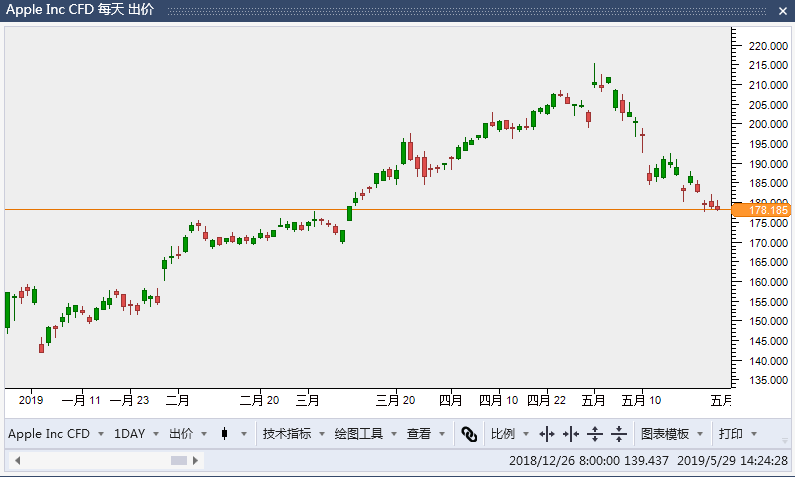Viewport: 795px width, 477px height.
Task: Click the 打印 print button
Action: pos(731,434)
